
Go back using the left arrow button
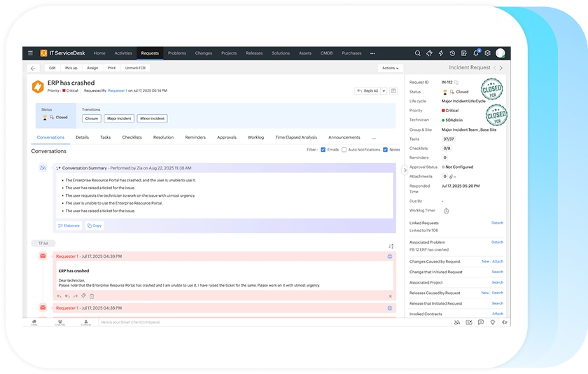coord(33,68)
